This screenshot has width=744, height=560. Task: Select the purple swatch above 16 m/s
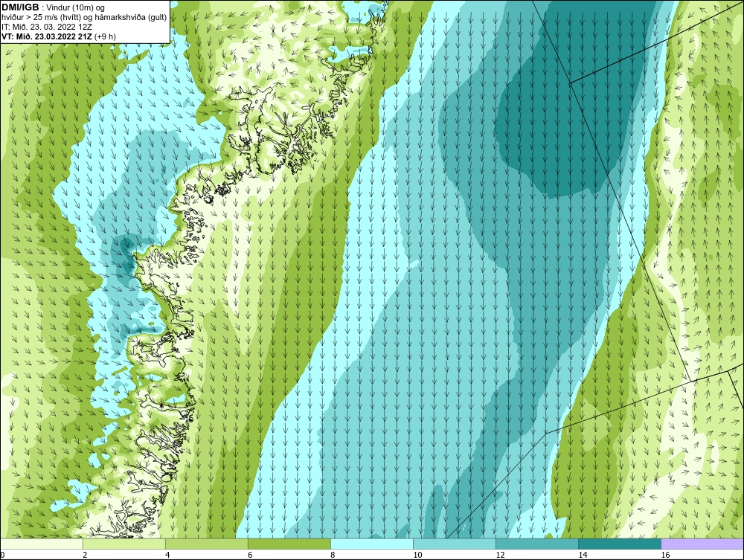pos(702,544)
